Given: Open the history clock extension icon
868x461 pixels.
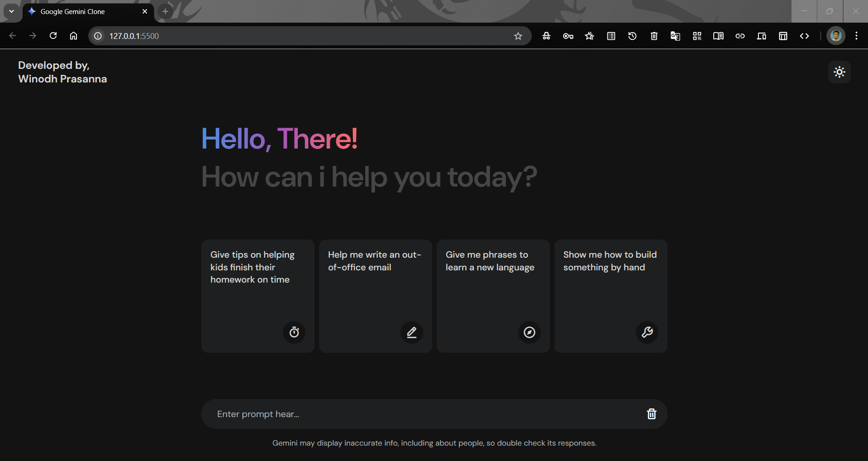Looking at the screenshot, I should [632, 36].
